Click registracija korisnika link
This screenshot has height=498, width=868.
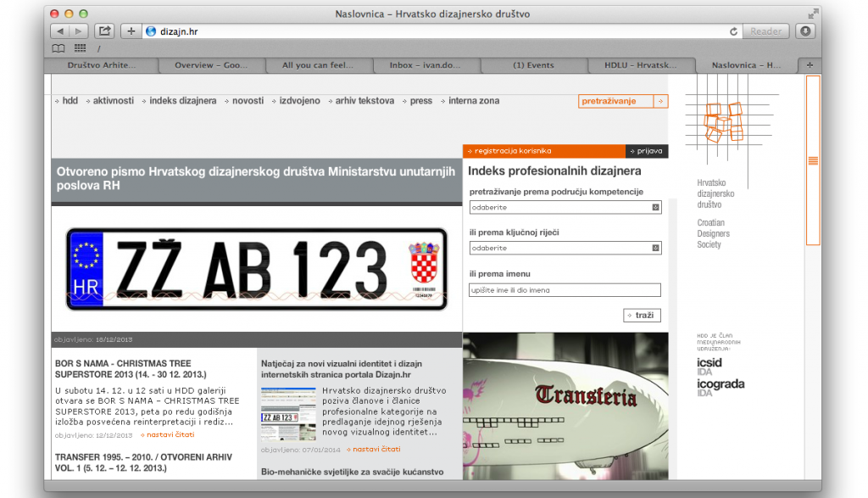(544, 151)
